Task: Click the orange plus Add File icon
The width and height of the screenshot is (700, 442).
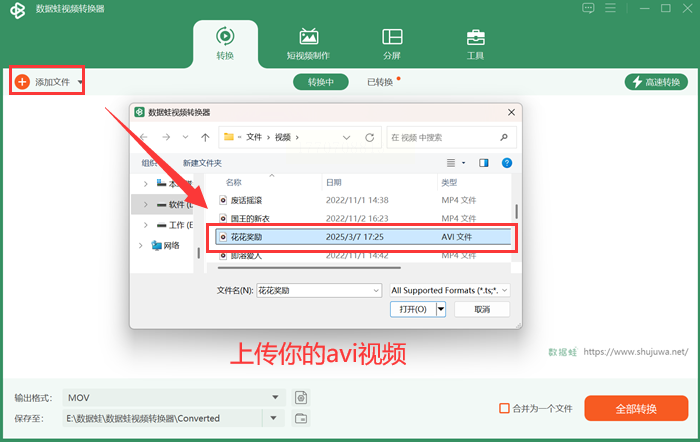Action: (x=22, y=82)
